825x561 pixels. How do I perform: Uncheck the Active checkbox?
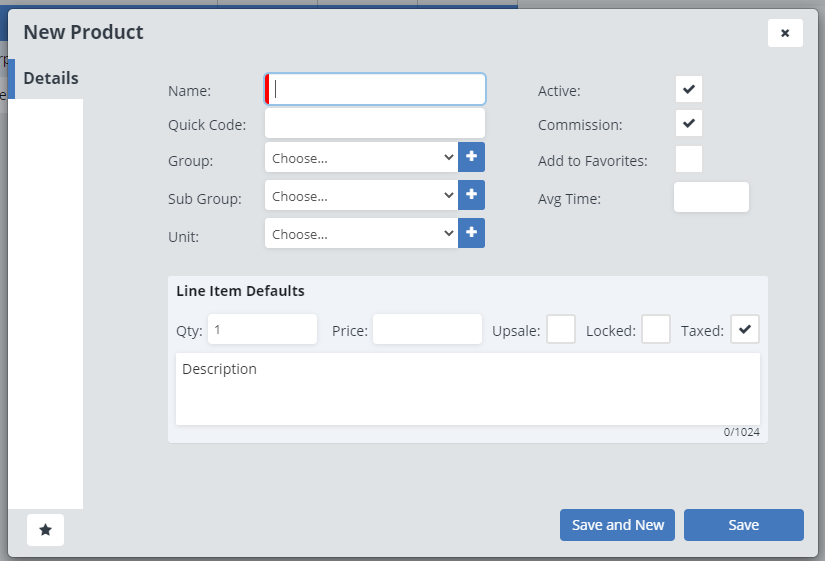[688, 89]
